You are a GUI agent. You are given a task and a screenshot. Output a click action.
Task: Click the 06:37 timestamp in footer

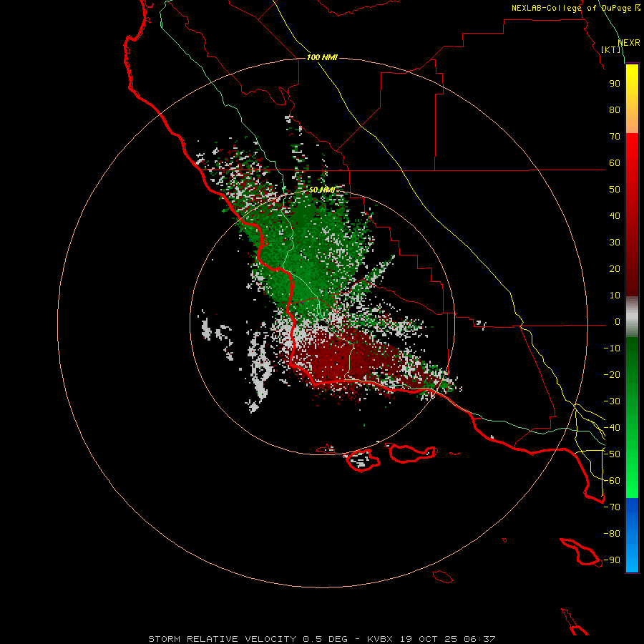click(x=478, y=639)
